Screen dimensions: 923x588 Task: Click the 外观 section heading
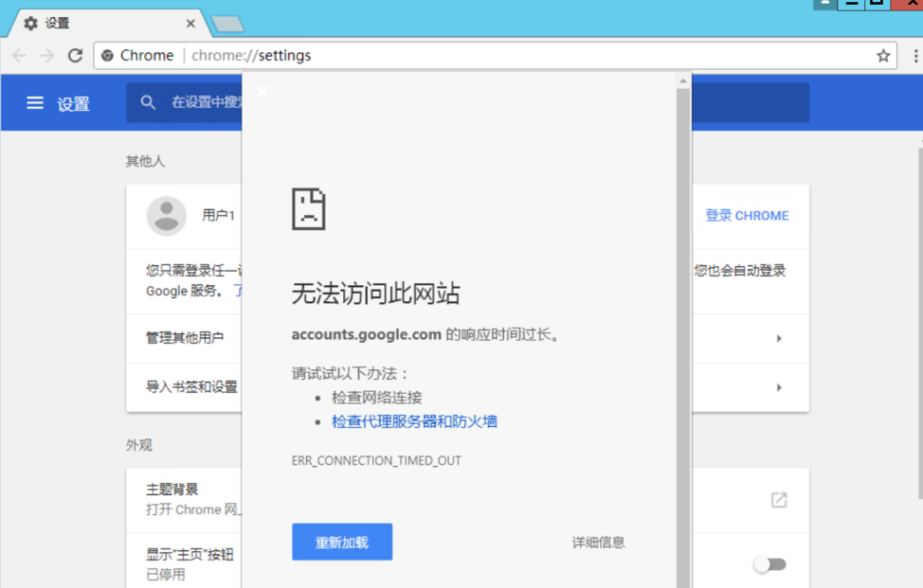coord(139,445)
